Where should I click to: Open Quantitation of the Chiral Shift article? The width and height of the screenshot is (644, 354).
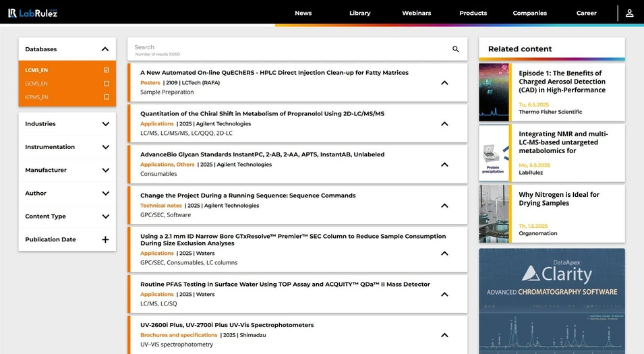(262, 114)
